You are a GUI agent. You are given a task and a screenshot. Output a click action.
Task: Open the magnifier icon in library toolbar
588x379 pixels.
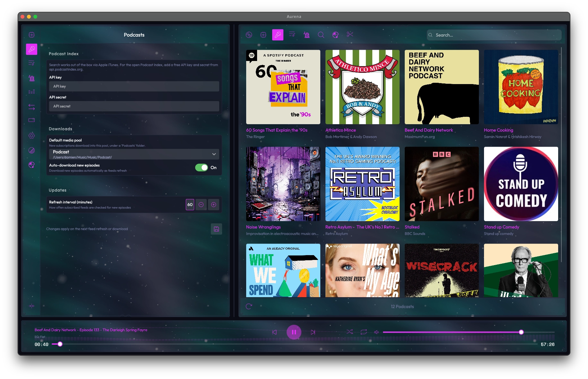(321, 35)
